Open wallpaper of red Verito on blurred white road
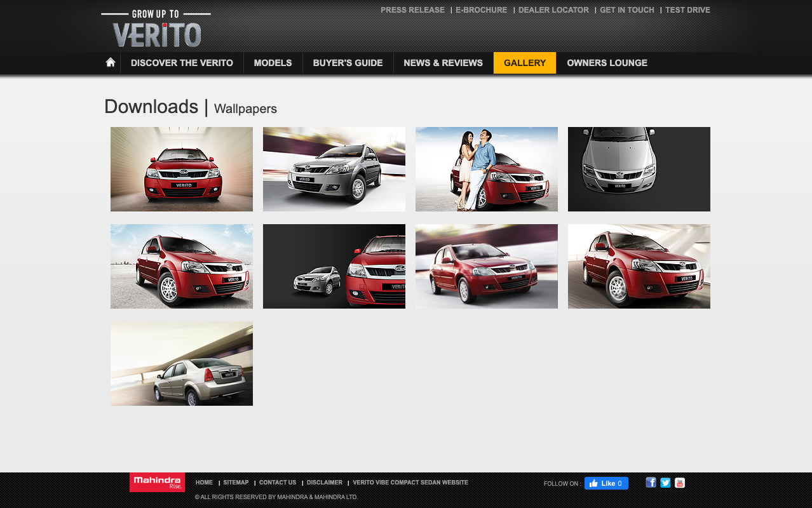The image size is (812, 508). (x=487, y=266)
